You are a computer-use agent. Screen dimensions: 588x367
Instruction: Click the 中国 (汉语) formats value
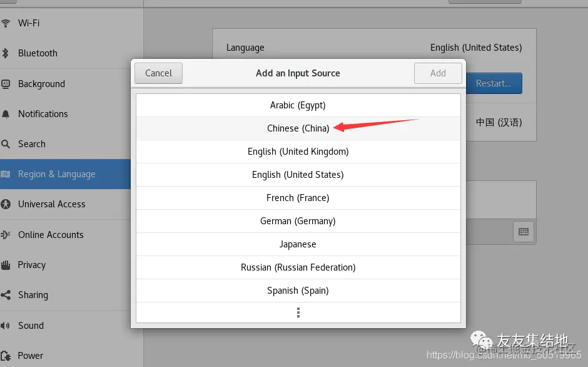coord(499,123)
